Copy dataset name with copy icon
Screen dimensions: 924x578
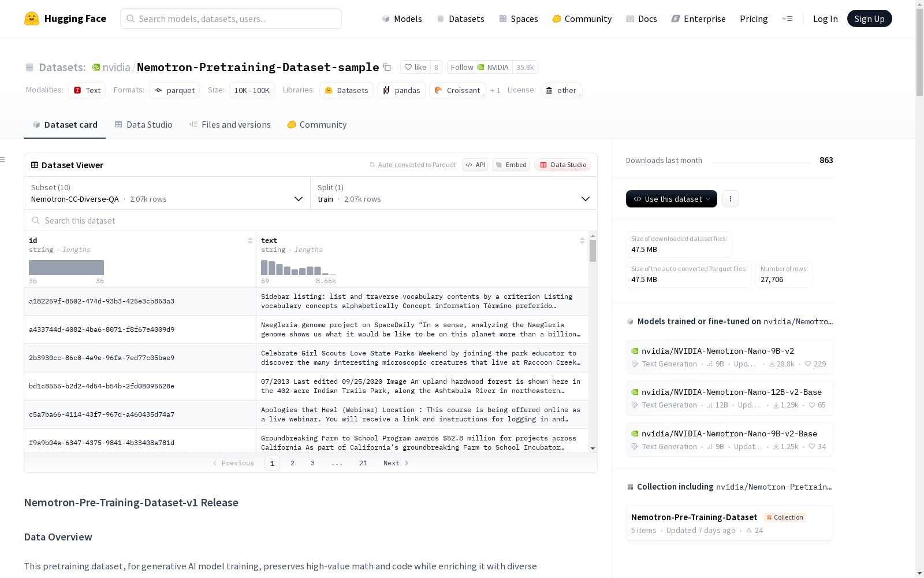tap(387, 67)
